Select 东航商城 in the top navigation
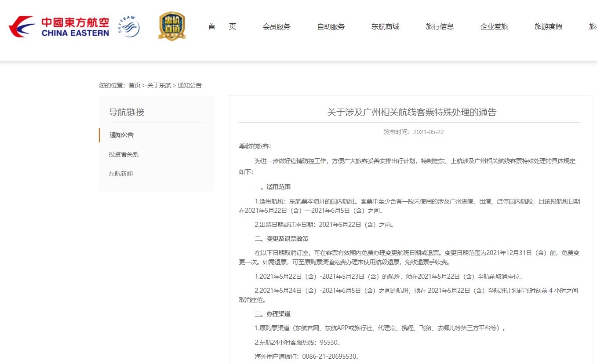This screenshot has height=364, width=597. coord(386,26)
